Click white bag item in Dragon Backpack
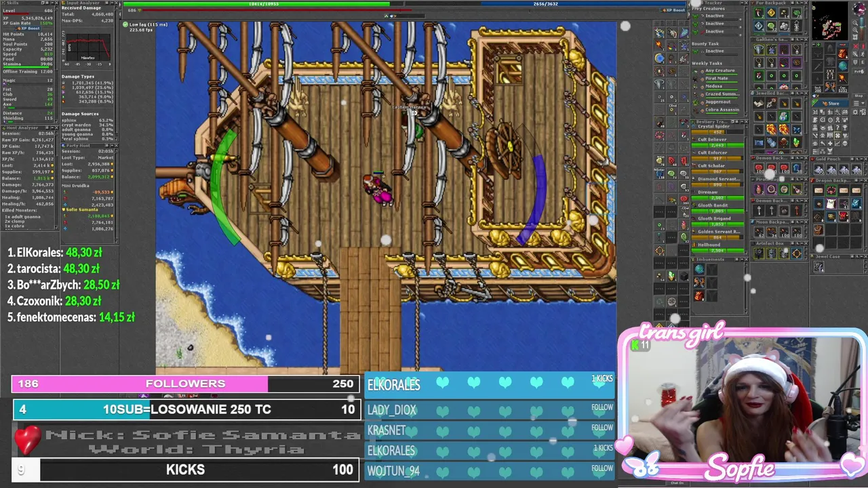Image resolution: width=868 pixels, height=488 pixels. (x=831, y=203)
